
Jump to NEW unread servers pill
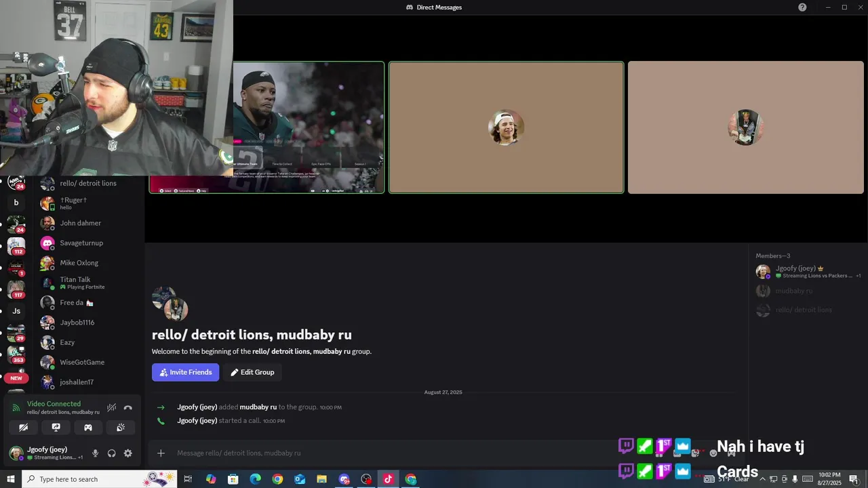[x=16, y=378]
